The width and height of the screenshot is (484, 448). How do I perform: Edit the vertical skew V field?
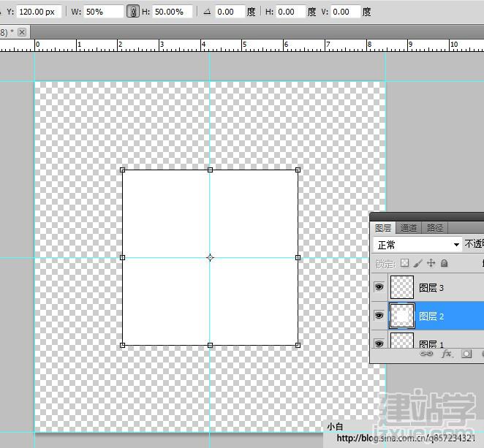tap(345, 12)
